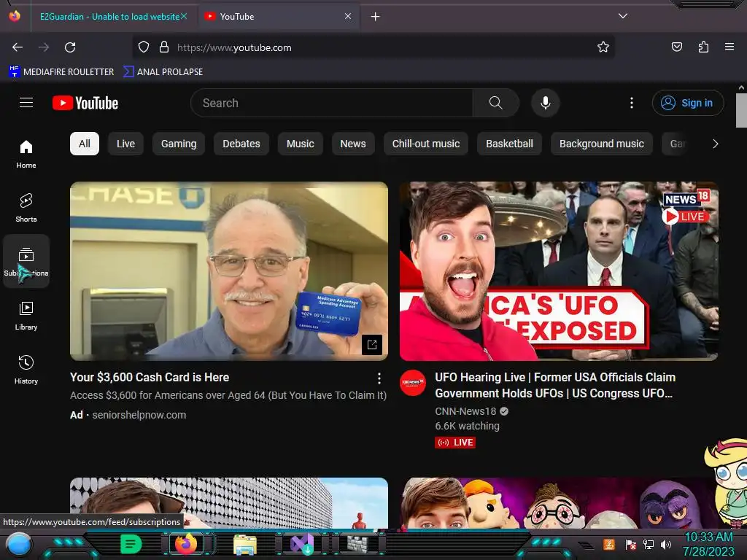Select the News filter chip
The height and width of the screenshot is (560, 747).
353,144
